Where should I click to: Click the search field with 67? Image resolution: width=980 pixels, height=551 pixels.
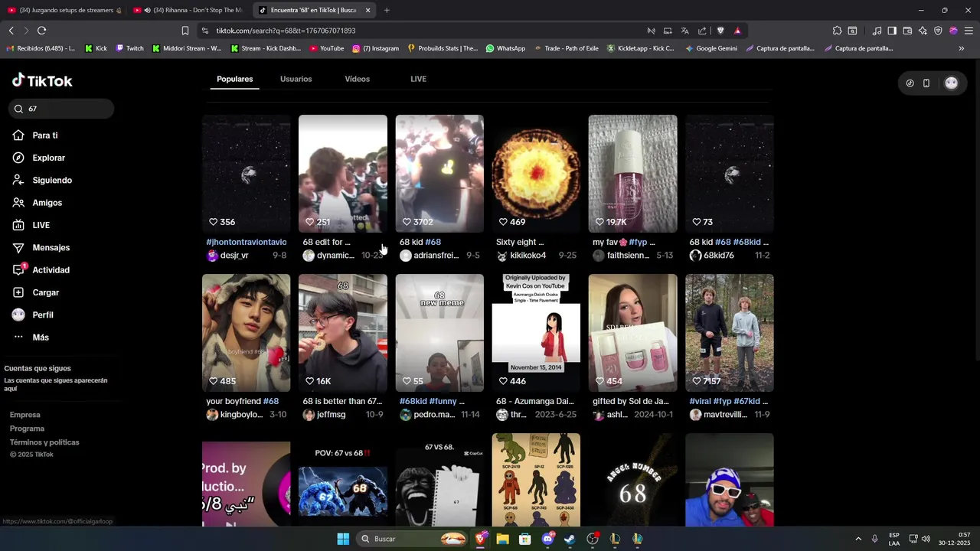point(61,109)
